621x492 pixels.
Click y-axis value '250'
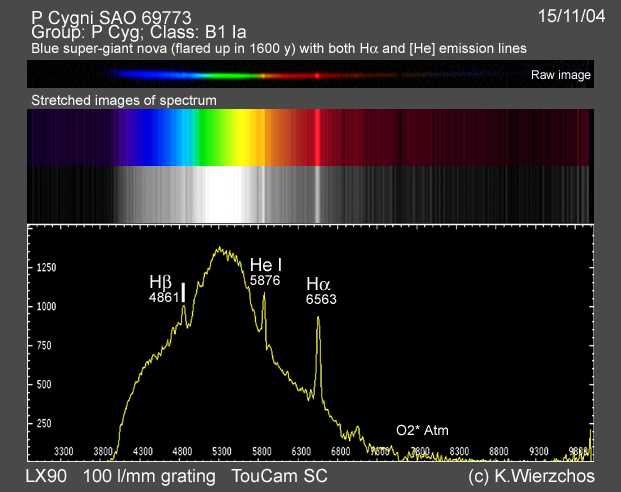(44, 423)
